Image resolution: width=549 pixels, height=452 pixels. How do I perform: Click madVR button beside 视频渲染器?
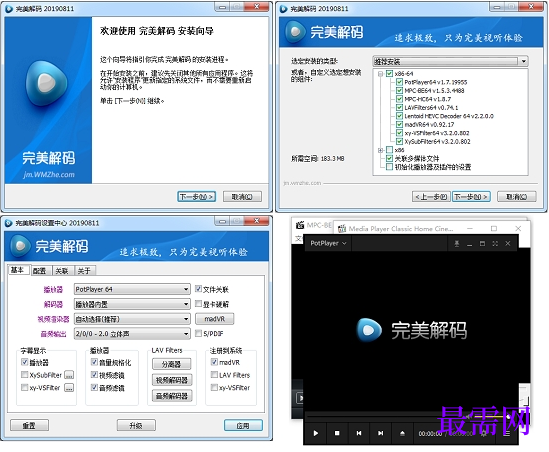pos(215,319)
